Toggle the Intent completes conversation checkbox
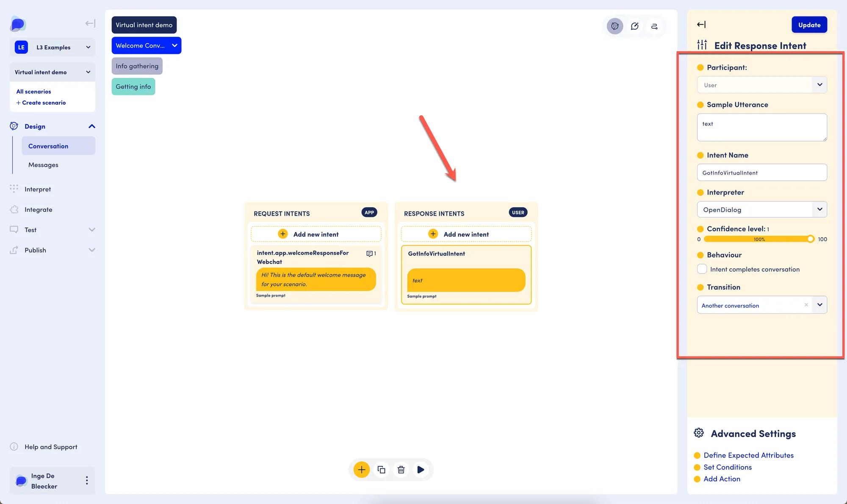This screenshot has width=847, height=504. tap(702, 269)
